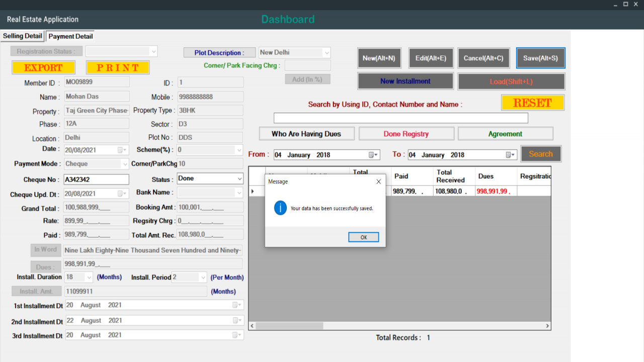The image size is (644, 362).
Task: Select the Payment Detail tab
Action: [70, 36]
